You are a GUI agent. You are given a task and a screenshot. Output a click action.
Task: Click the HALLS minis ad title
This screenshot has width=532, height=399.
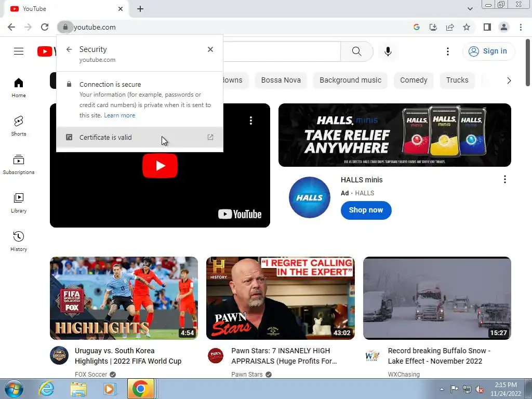362,180
